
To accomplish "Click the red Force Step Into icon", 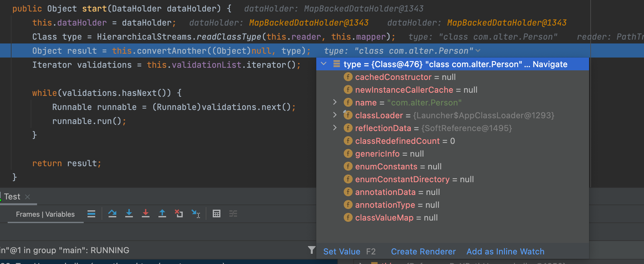I will coord(146,214).
